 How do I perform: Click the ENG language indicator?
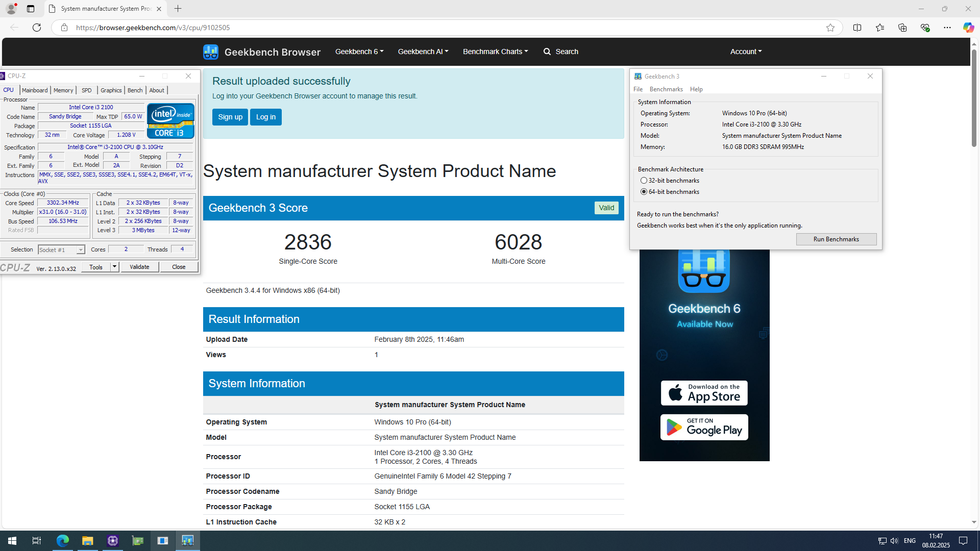(910, 541)
